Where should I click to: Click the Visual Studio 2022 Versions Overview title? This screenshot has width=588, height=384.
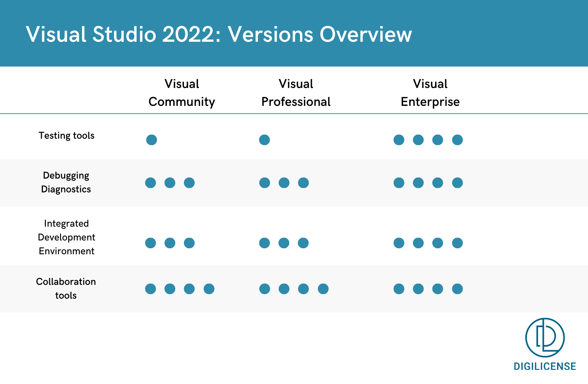(x=219, y=34)
